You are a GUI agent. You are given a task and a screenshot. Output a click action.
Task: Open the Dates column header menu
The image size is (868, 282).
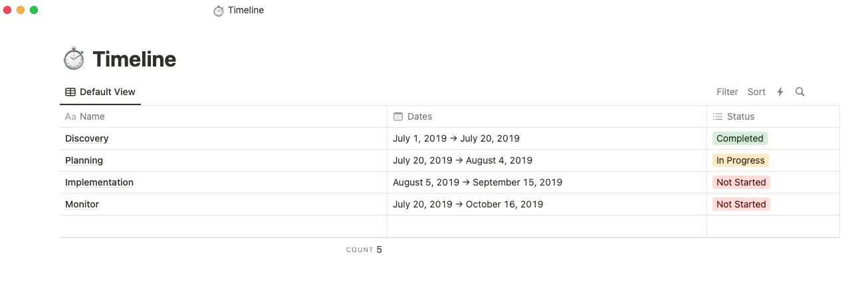tap(419, 116)
